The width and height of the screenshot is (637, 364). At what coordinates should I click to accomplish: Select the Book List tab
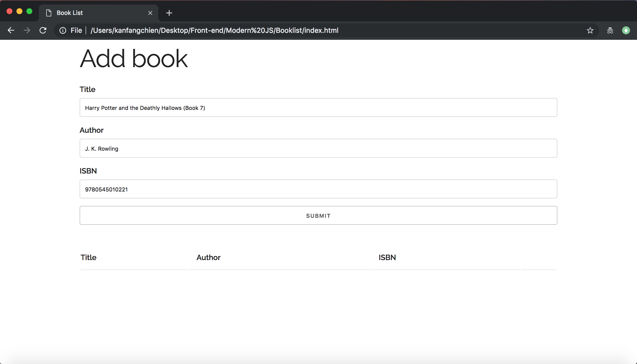pos(99,13)
